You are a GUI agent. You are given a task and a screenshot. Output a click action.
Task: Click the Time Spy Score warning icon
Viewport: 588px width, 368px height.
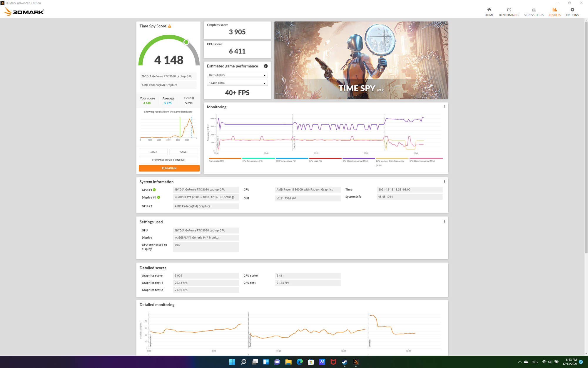(x=170, y=26)
